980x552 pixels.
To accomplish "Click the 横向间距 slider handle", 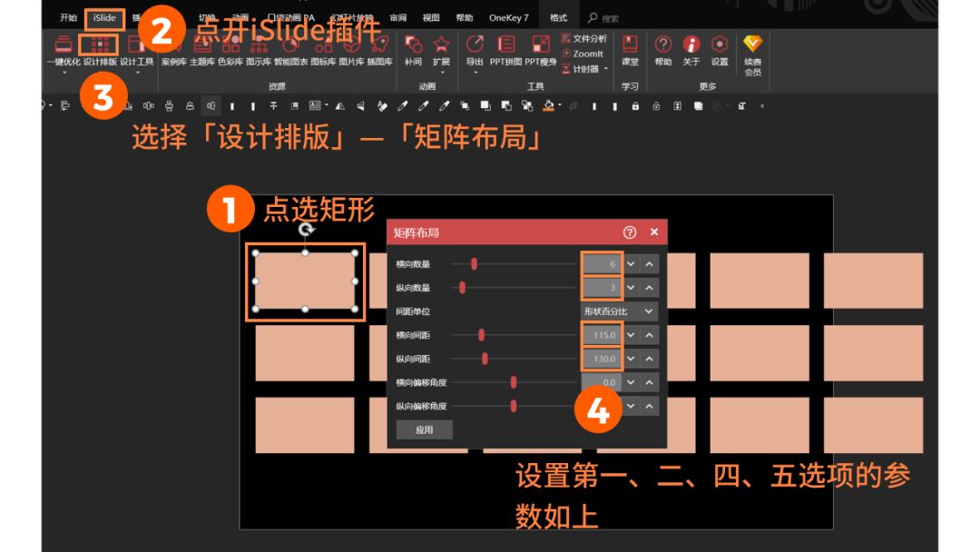I will click(x=481, y=335).
